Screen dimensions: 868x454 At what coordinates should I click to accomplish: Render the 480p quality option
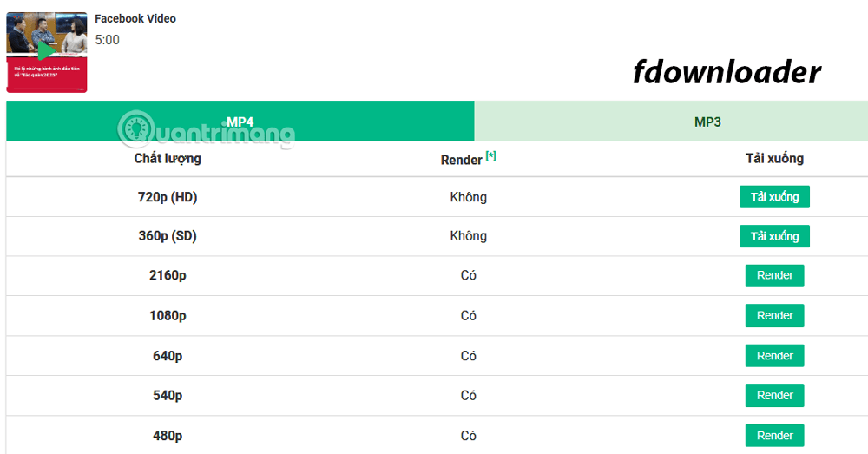coord(774,436)
